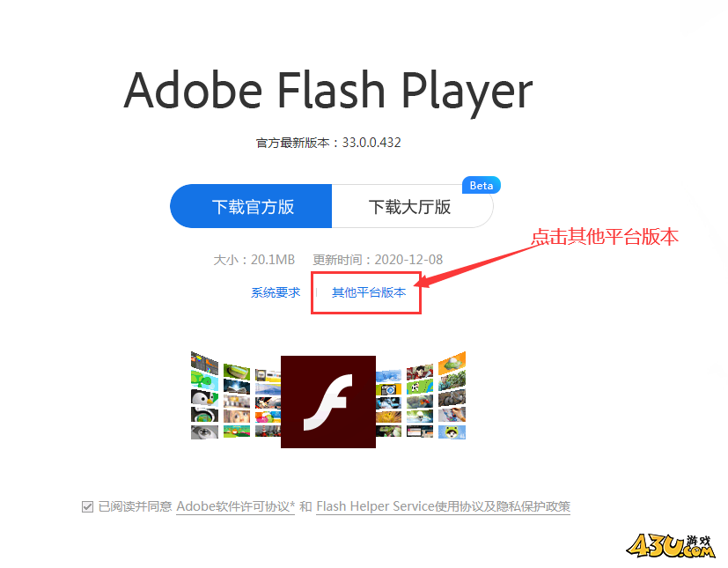Click the 43U.com watermark logo
Image resolution: width=728 pixels, height=568 pixels.
click(671, 546)
